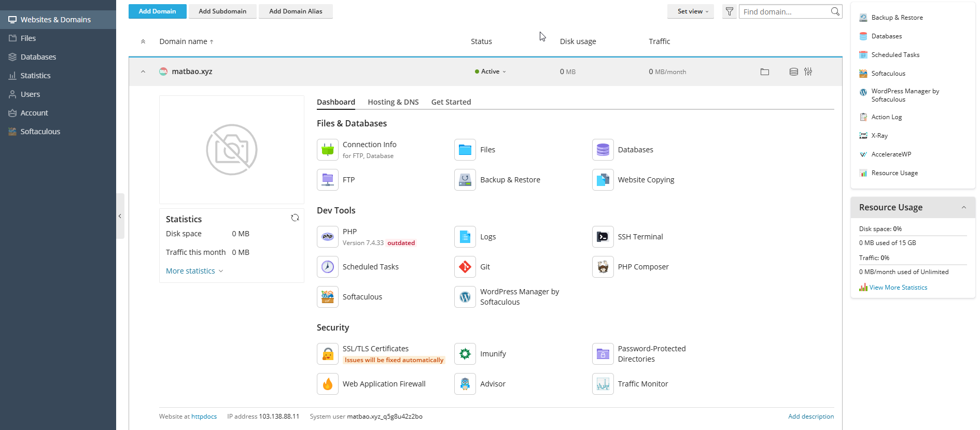
Task: Click the Connection Info icon
Action: click(328, 150)
